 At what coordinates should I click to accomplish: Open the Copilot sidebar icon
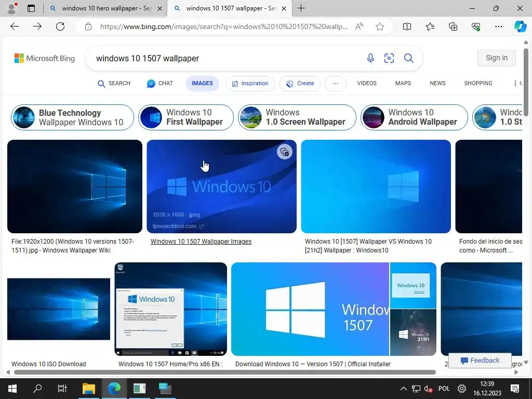click(520, 26)
